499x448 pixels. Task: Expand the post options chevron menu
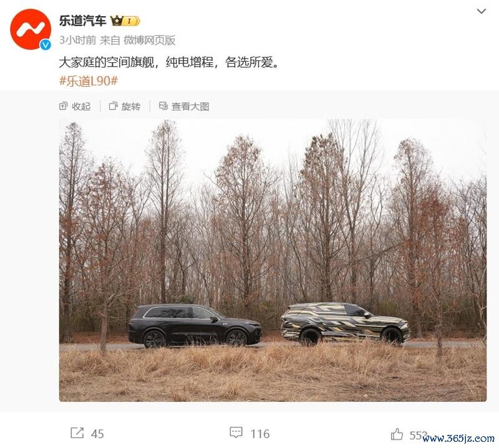tap(481, 11)
